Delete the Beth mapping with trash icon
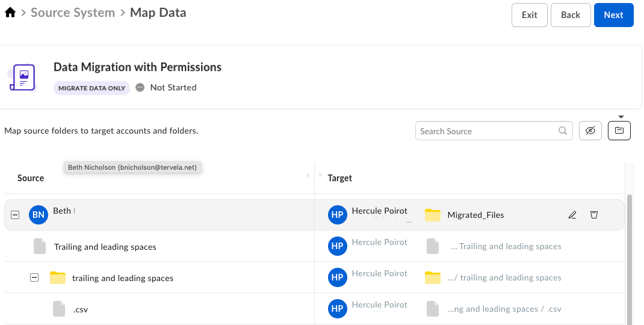This screenshot has width=644, height=325. (594, 215)
